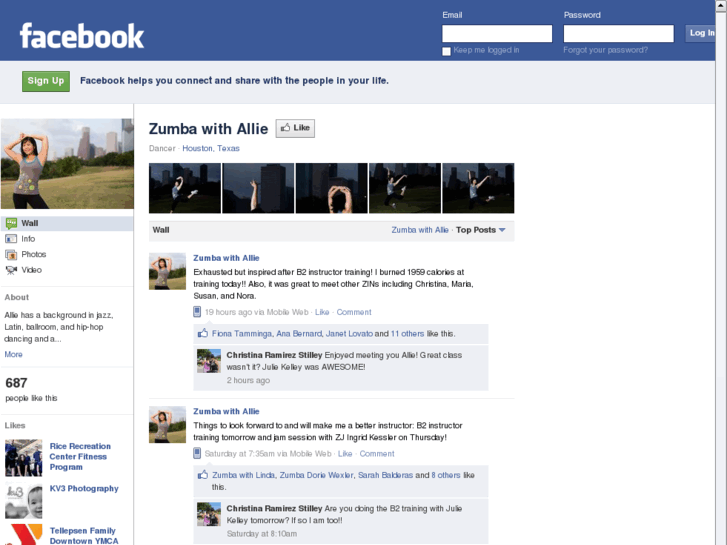The image size is (727, 545).
Task: Check the Keep me logged in checkbox
Action: click(446, 51)
